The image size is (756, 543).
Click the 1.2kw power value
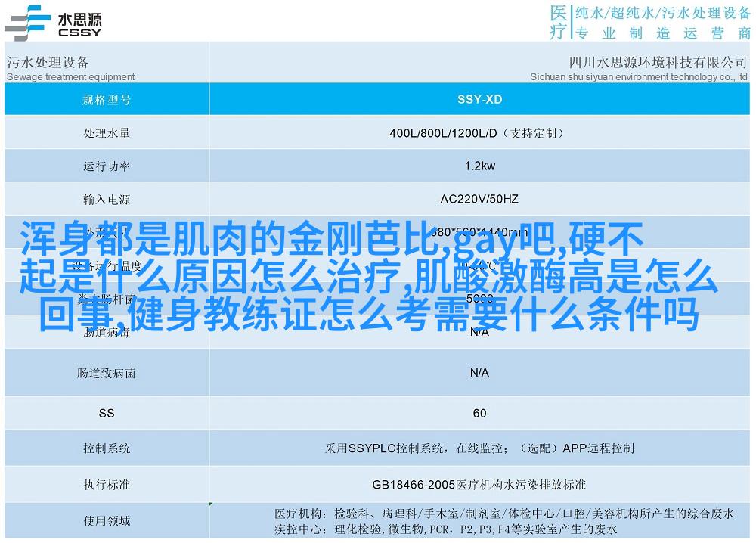click(479, 166)
